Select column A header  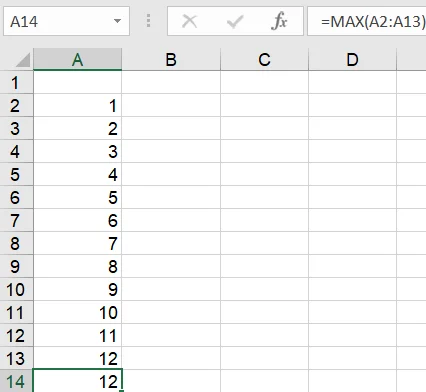pos(77,60)
